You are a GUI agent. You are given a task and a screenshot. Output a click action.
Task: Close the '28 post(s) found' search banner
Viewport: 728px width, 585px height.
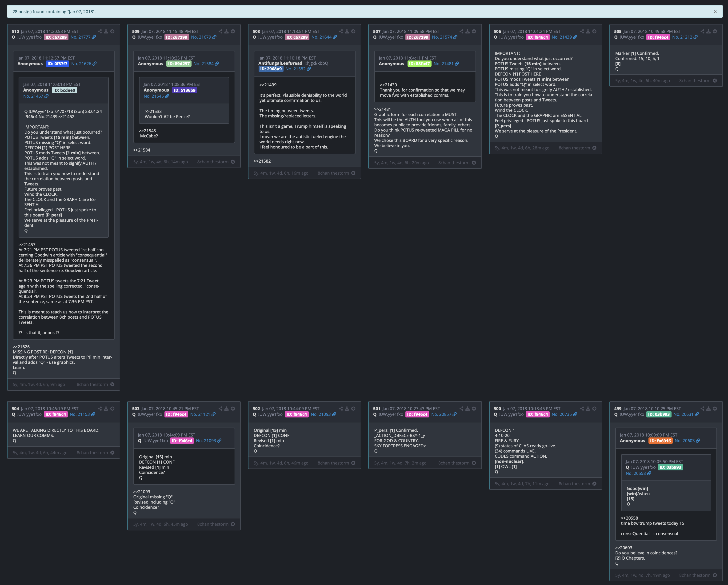coord(715,12)
